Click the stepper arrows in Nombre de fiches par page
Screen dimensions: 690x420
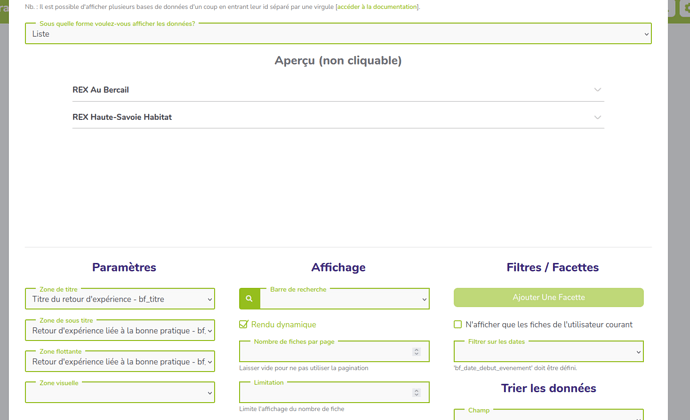[x=416, y=352]
